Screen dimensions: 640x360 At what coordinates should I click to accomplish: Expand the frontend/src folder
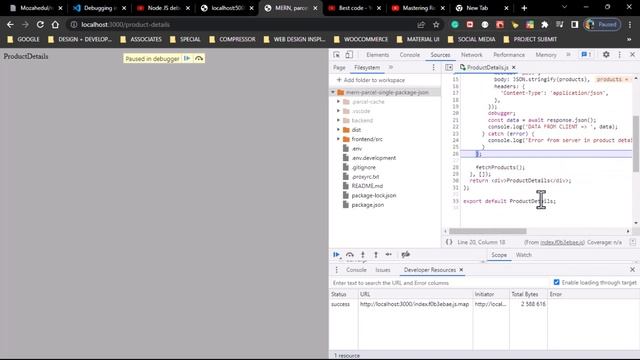click(x=338, y=139)
